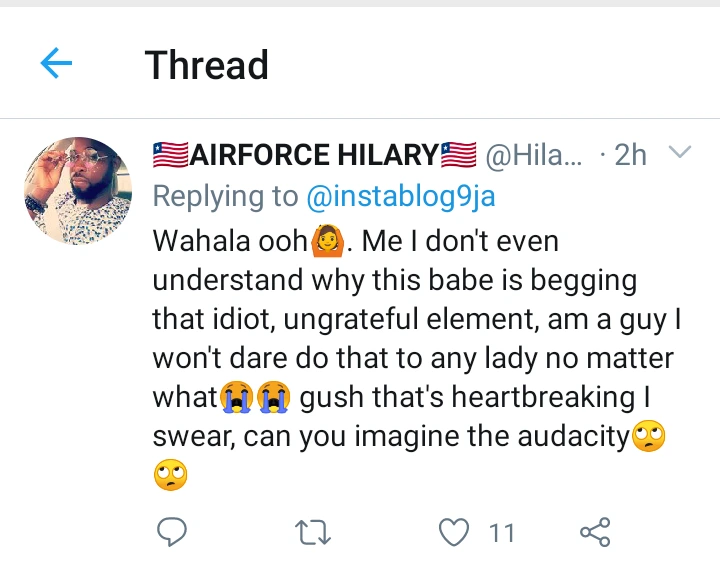Image resolution: width=720 pixels, height=567 pixels.
Task: Tap the like count of 11
Action: pos(501,533)
